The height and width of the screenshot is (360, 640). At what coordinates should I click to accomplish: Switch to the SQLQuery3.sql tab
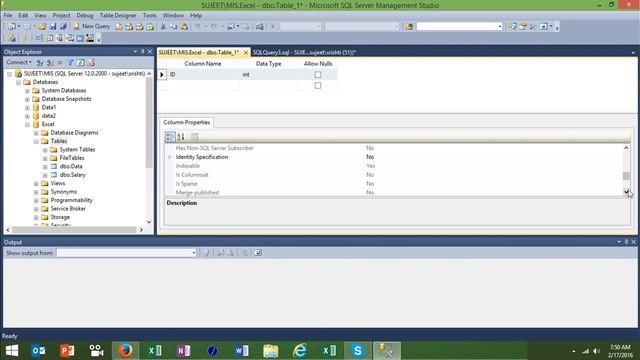click(x=304, y=52)
